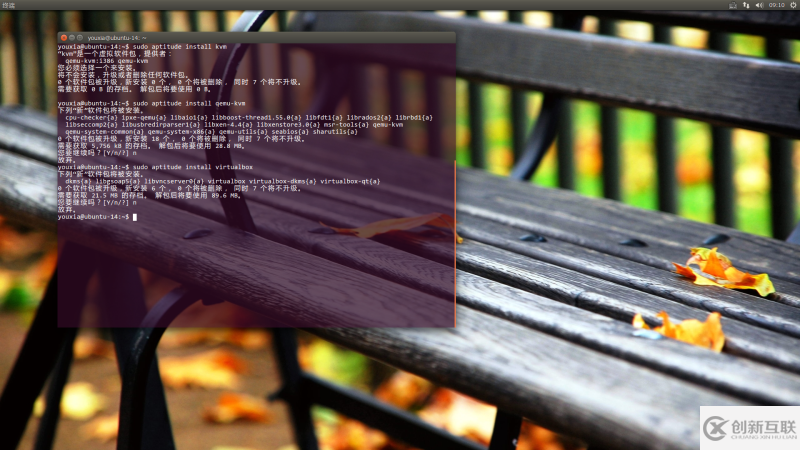Click the download size "21.5 MB"
This screenshot has width=800, height=450.
pyautogui.click(x=105, y=195)
